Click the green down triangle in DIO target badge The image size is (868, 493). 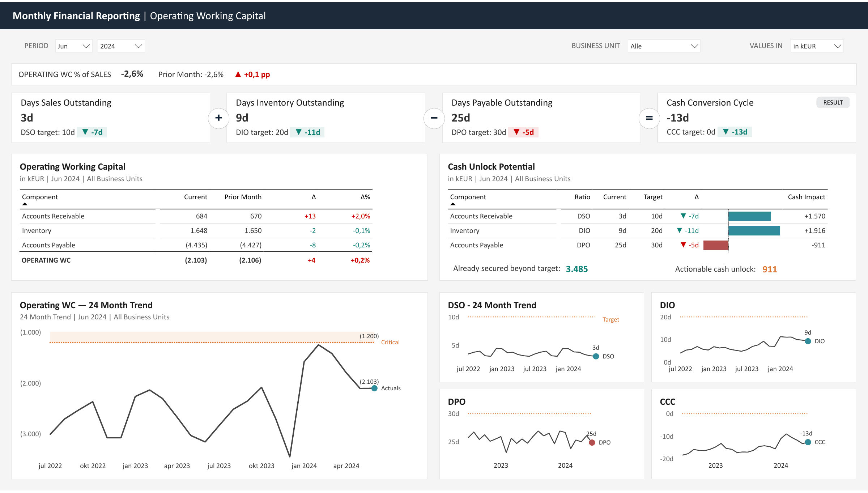coord(299,132)
